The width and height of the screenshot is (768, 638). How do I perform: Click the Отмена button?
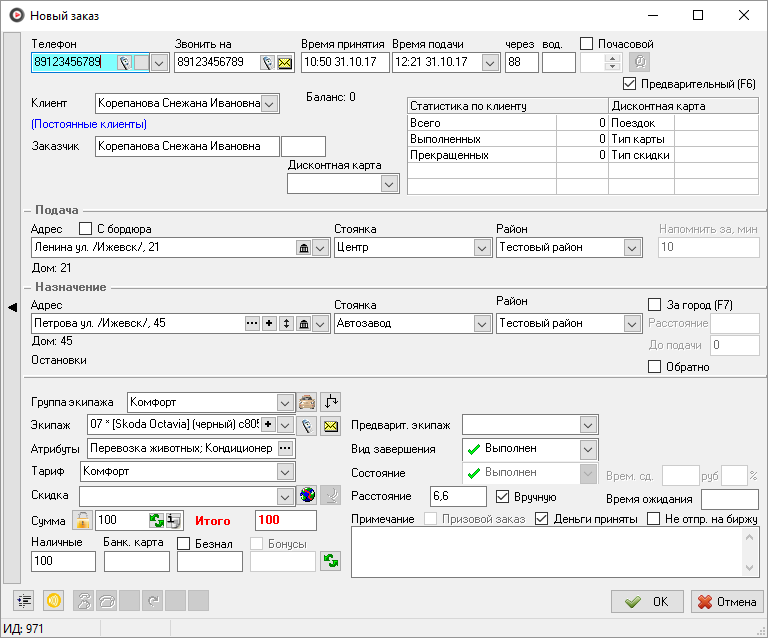(727, 602)
